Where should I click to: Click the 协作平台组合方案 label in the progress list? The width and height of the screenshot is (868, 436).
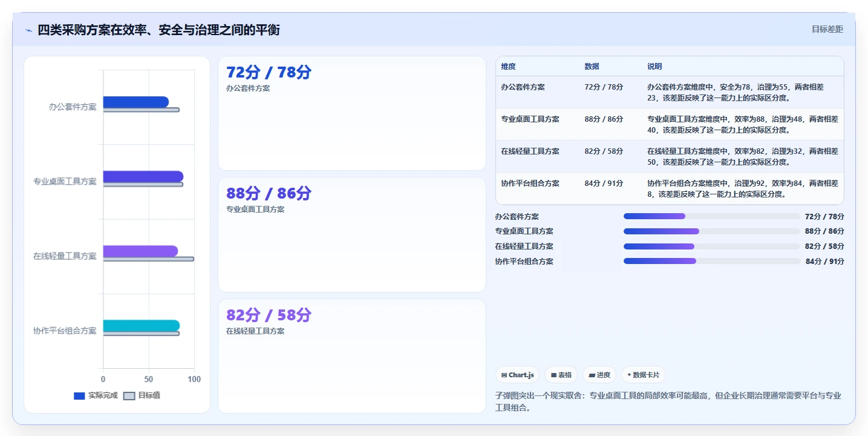point(524,262)
